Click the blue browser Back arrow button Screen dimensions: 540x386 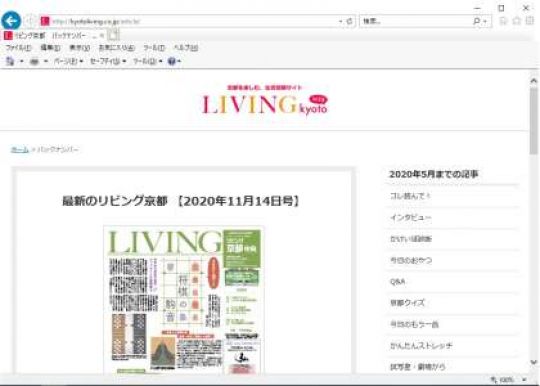click(x=11, y=21)
